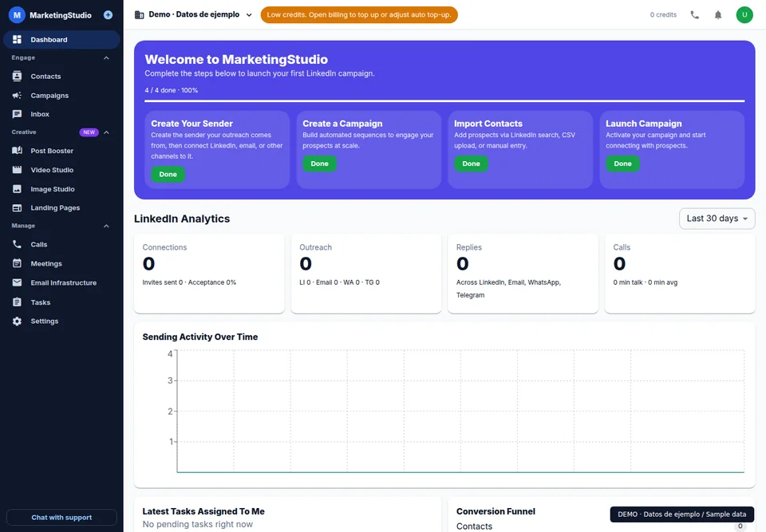Click the LinkedIn Analytics heading
Image resolution: width=766 pixels, height=532 pixels.
182,219
